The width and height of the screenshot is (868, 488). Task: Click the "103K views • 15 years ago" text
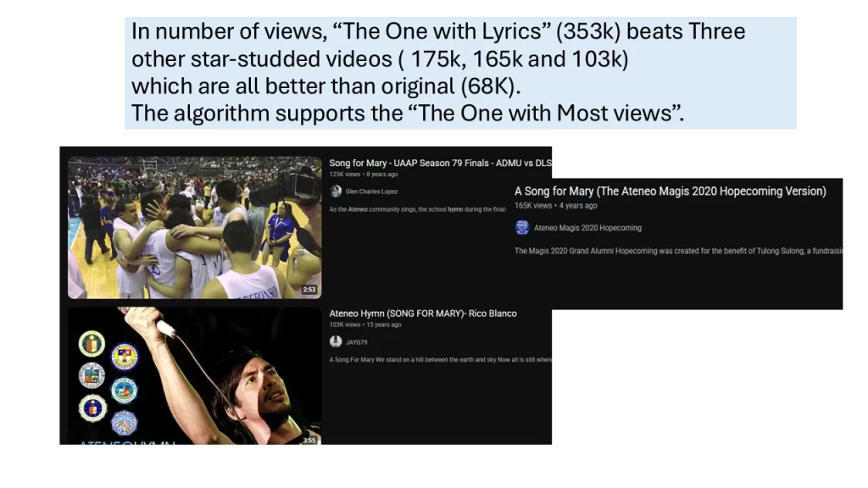pos(365,324)
